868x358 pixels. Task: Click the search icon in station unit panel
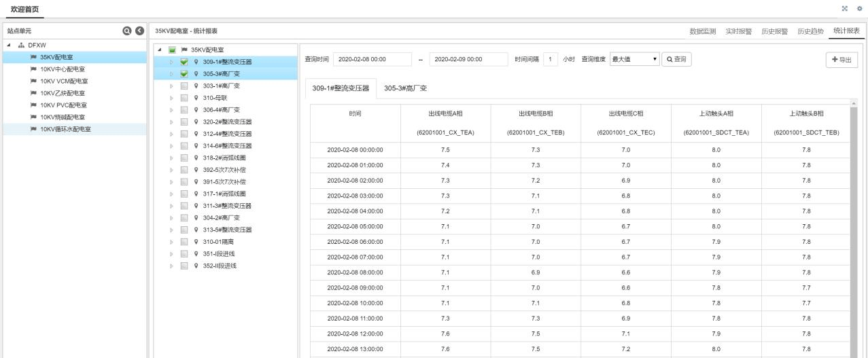point(126,31)
